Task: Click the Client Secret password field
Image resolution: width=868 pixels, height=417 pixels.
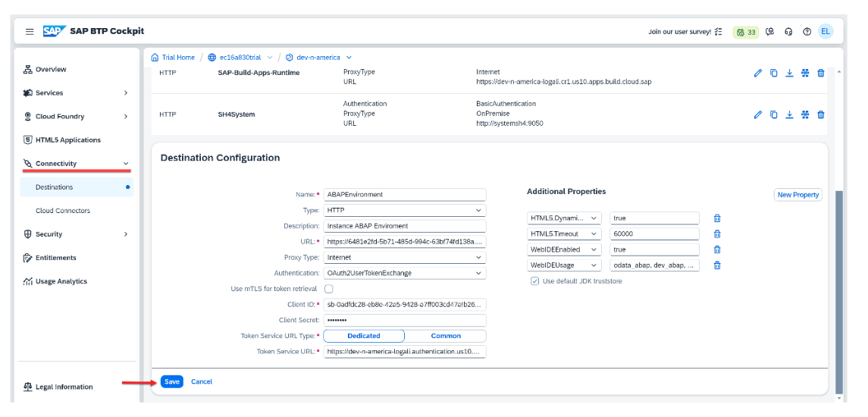Action: 405,320
